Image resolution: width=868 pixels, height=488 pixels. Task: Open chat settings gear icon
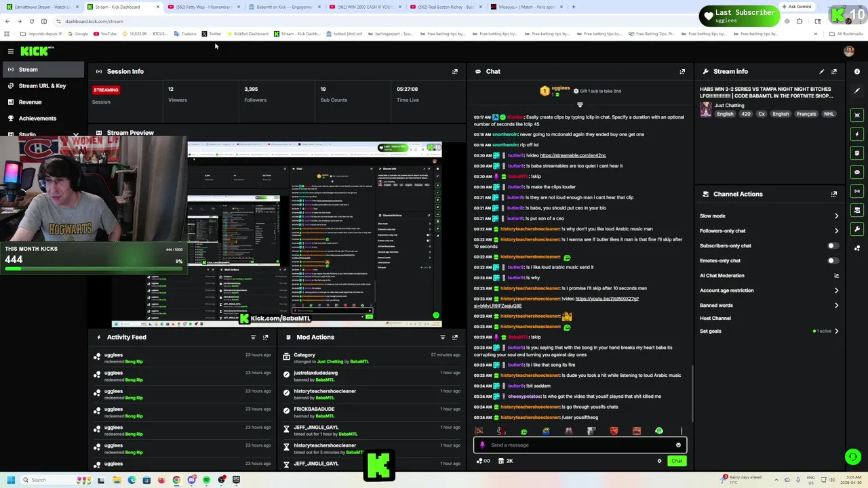tap(659, 461)
